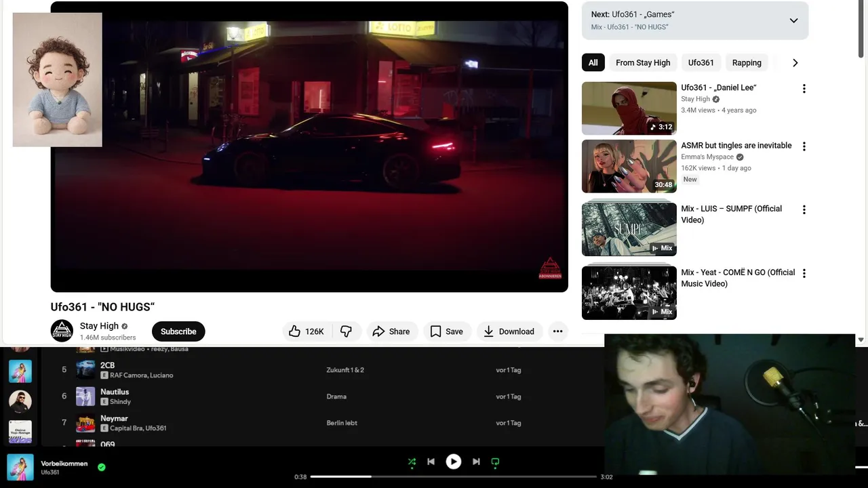Open Stay High channel avatar
This screenshot has width=868, height=488.
(62, 331)
